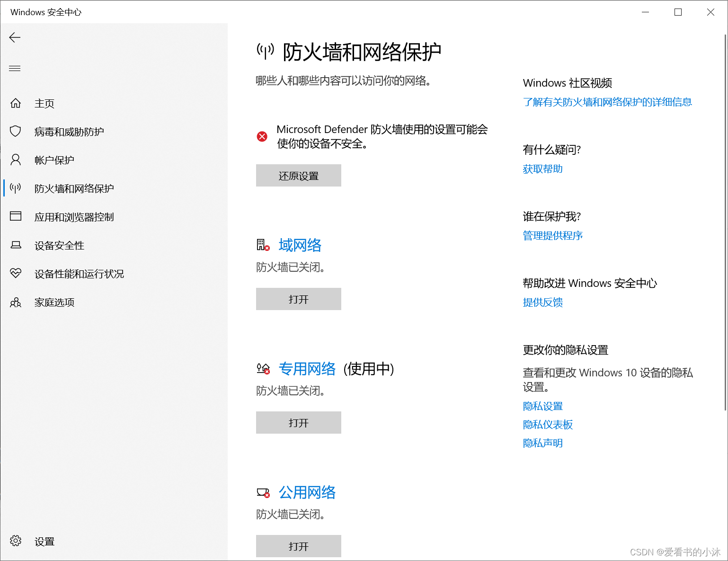The height and width of the screenshot is (561, 728).
Task: Minimize the Windows 安全中心 window
Action: pos(645,12)
